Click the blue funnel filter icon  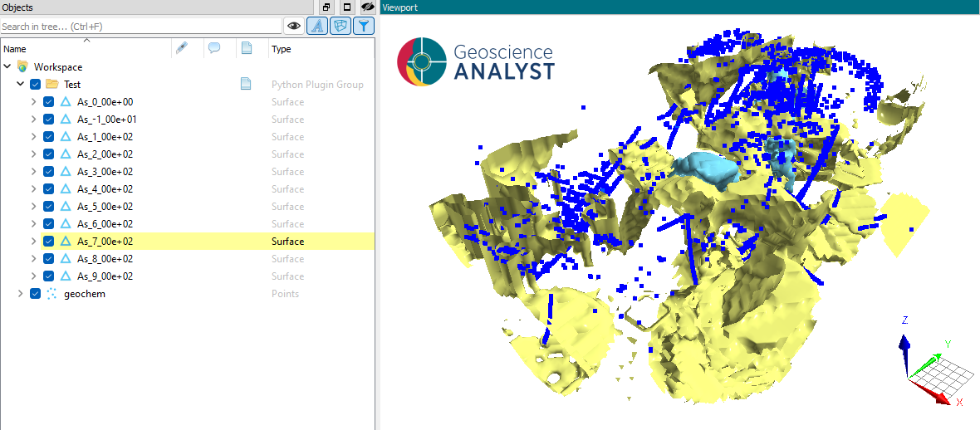tap(363, 26)
